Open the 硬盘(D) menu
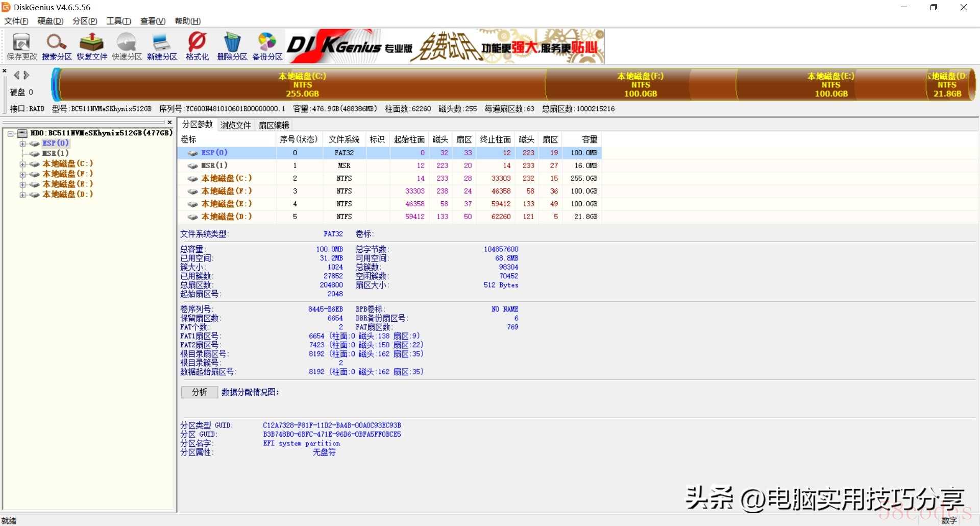This screenshot has height=526, width=980. [51, 21]
